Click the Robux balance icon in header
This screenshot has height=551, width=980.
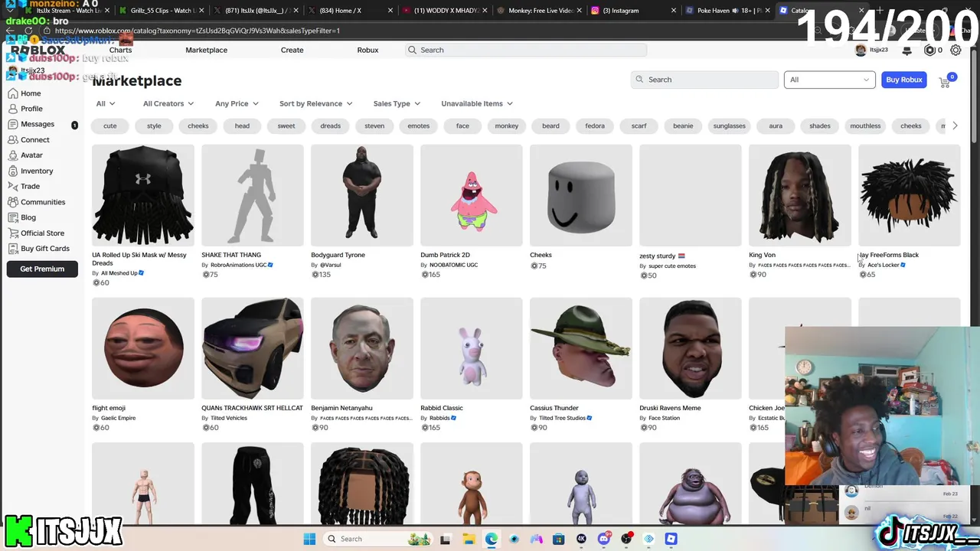tap(930, 51)
